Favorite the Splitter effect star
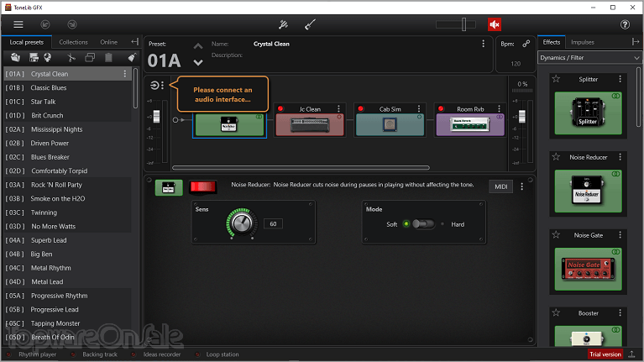The height and width of the screenshot is (362, 644). [556, 79]
